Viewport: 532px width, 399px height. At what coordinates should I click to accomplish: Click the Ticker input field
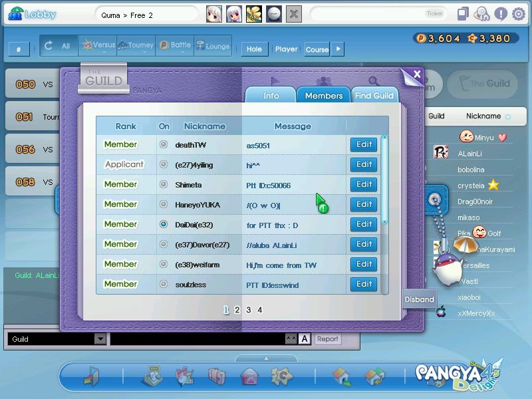tap(378, 14)
